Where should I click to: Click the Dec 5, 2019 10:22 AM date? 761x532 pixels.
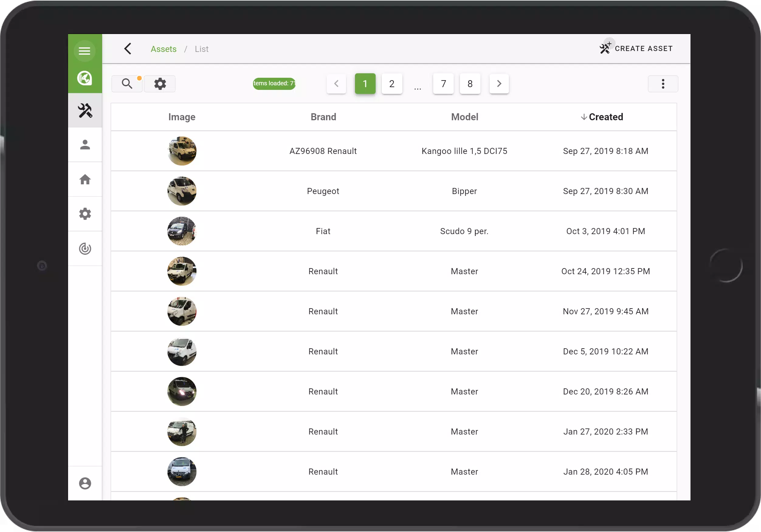pos(606,351)
